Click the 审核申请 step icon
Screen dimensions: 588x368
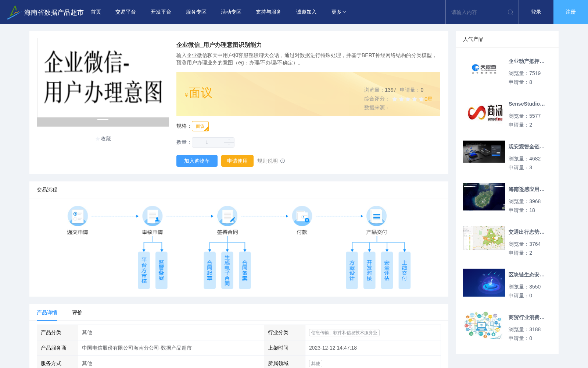(153, 216)
